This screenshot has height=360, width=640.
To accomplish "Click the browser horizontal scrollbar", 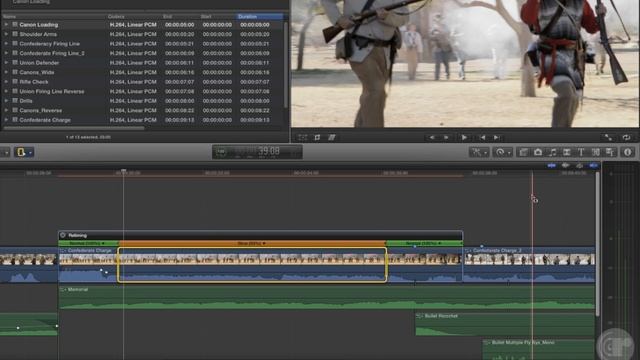I will [74, 129].
